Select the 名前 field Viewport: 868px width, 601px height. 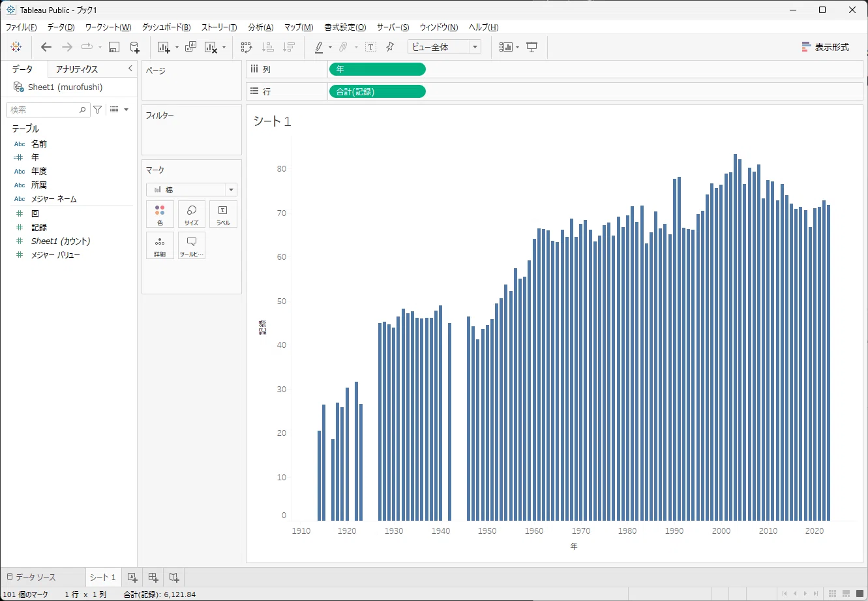pos(39,144)
